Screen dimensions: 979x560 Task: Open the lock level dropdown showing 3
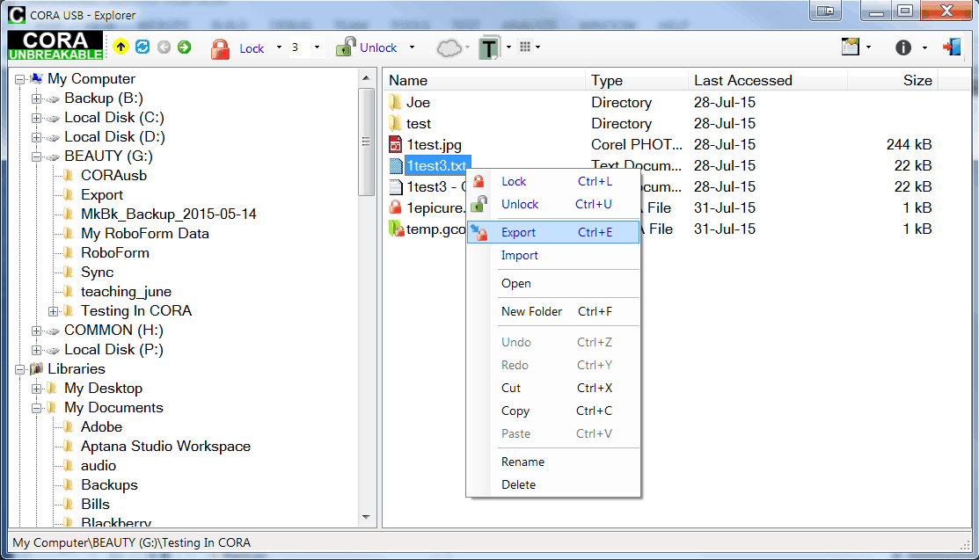tap(317, 47)
